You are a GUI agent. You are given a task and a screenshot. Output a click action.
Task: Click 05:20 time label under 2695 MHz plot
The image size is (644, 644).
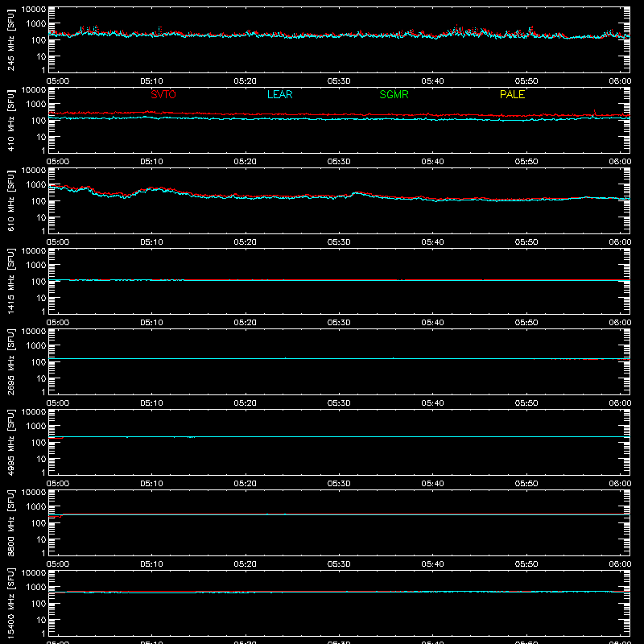[x=246, y=403]
